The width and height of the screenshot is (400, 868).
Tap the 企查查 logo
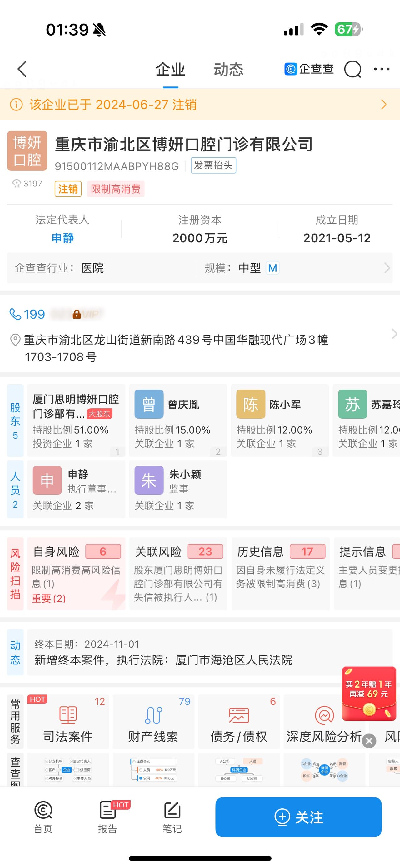pos(309,69)
